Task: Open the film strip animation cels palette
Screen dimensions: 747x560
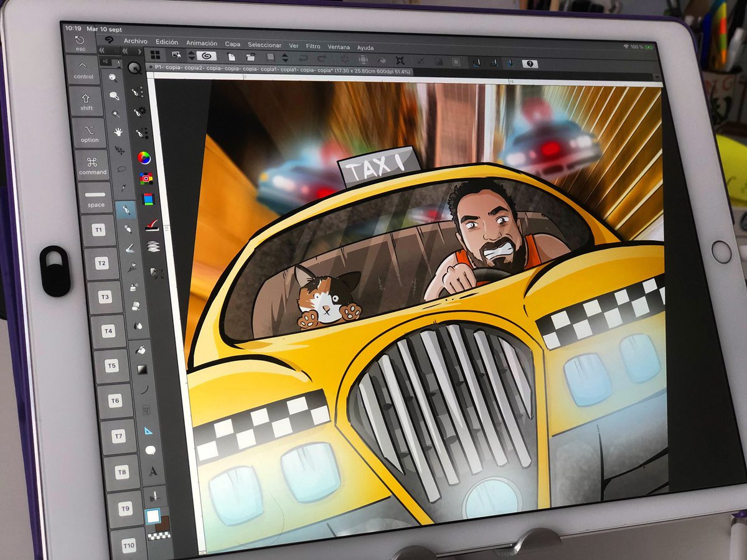Action: click(148, 200)
